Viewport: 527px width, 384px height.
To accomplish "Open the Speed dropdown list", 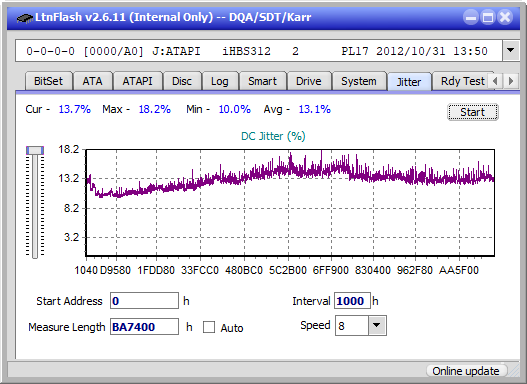I will pos(377,325).
